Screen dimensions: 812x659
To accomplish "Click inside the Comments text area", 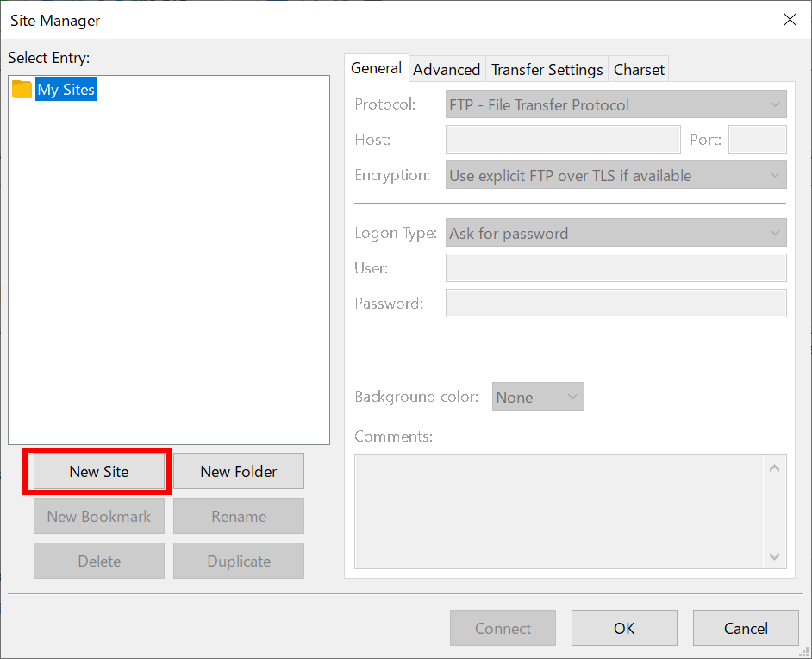I will coord(559,512).
